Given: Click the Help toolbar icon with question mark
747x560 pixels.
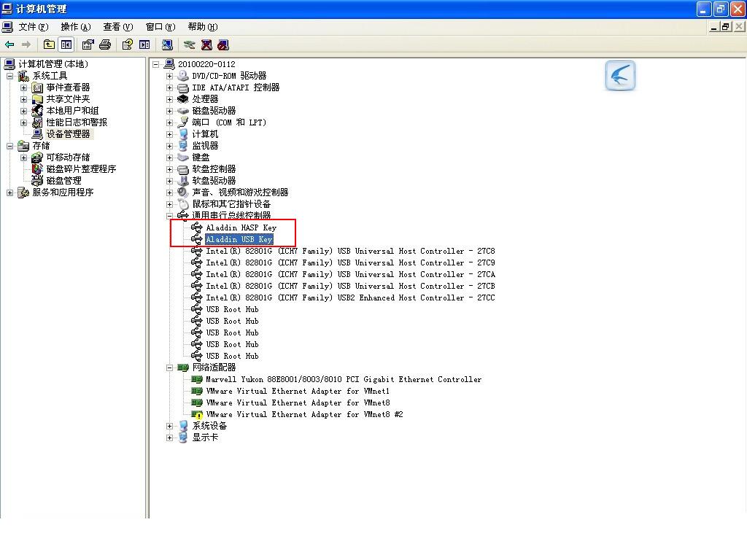Looking at the screenshot, I should click(127, 44).
